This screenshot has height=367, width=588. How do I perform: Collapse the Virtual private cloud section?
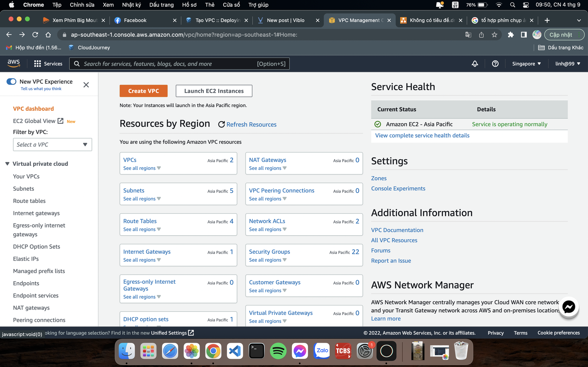tap(7, 164)
